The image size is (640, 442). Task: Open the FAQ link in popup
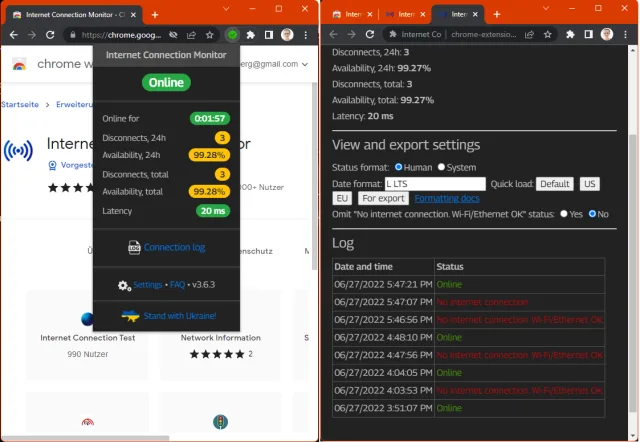178,285
